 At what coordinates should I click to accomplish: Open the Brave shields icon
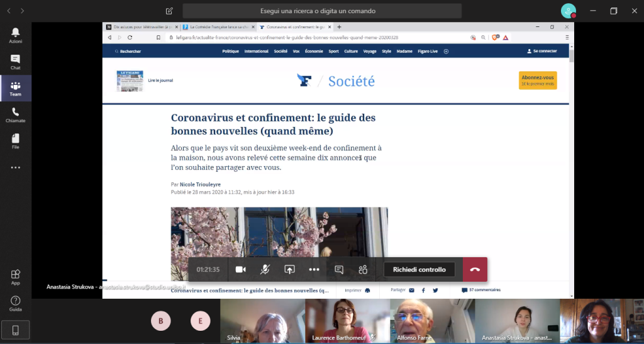pos(495,37)
